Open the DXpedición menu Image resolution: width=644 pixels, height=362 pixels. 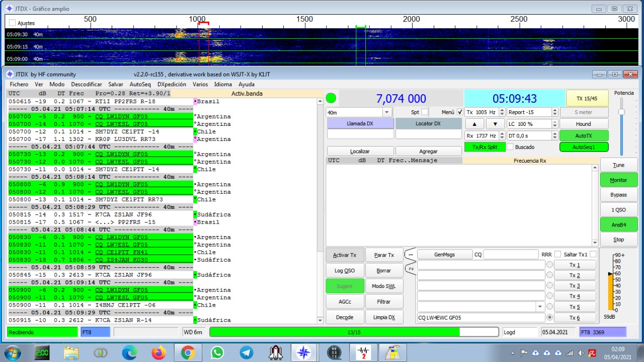point(172,84)
